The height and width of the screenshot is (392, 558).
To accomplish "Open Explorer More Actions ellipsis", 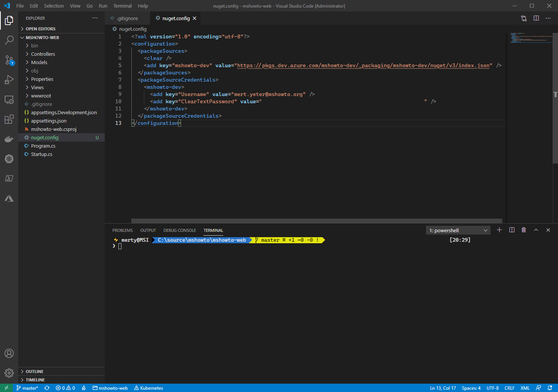I will pyautogui.click(x=95, y=18).
